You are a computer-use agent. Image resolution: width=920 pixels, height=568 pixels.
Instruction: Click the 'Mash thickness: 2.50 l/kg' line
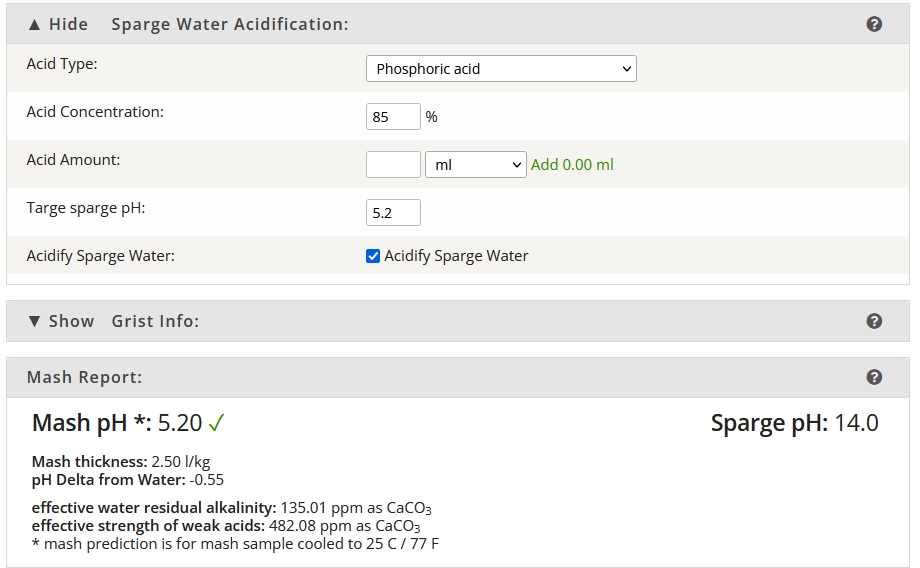pos(121,462)
